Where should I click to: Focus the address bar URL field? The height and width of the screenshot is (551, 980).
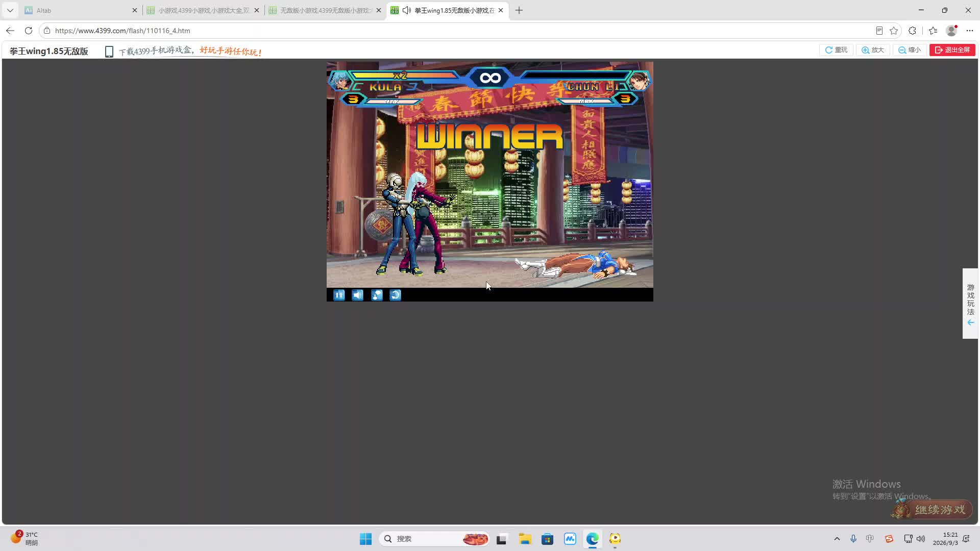459,31
